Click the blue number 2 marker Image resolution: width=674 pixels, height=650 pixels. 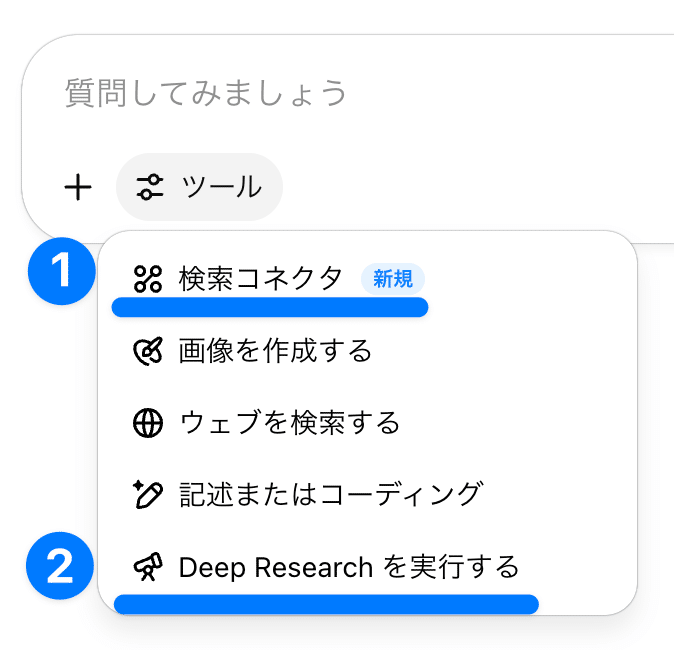click(x=62, y=568)
